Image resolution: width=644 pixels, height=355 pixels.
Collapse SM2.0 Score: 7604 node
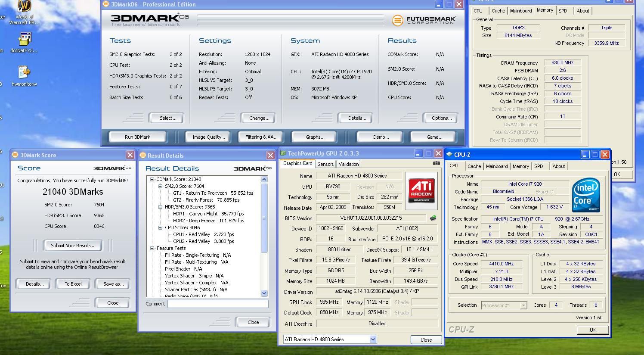(x=161, y=186)
